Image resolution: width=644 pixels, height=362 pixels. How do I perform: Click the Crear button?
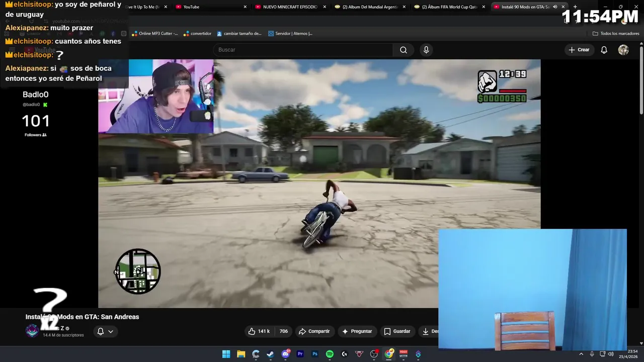(579, 50)
